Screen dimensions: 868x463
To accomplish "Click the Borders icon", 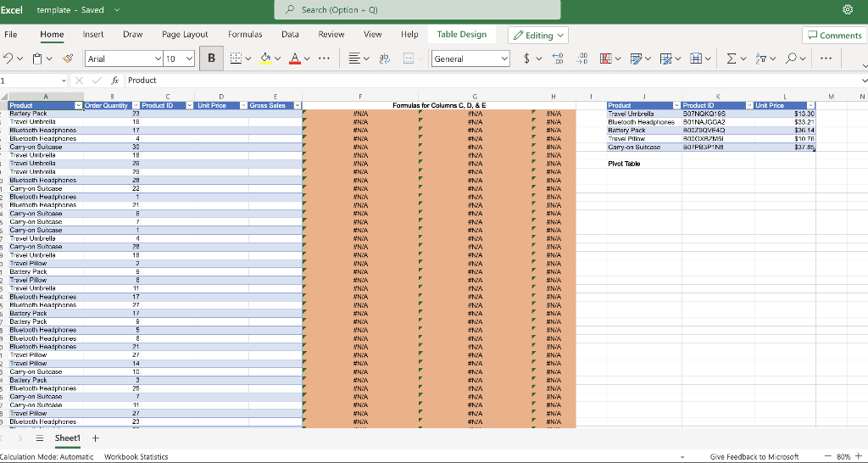I will pyautogui.click(x=236, y=59).
